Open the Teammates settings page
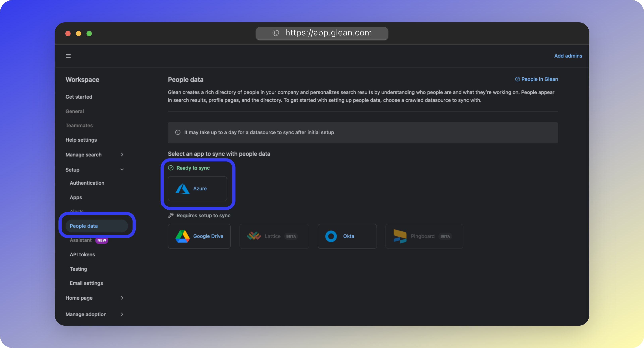 coord(79,125)
